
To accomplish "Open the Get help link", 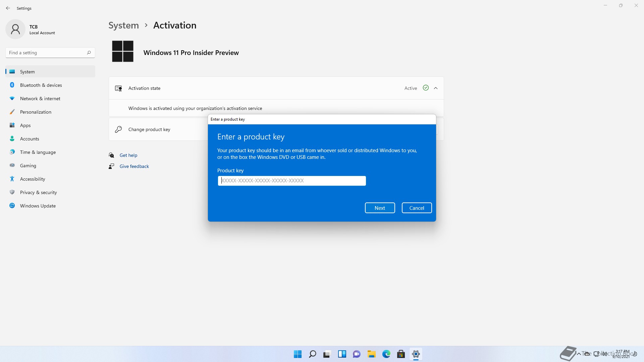I will click(x=128, y=155).
